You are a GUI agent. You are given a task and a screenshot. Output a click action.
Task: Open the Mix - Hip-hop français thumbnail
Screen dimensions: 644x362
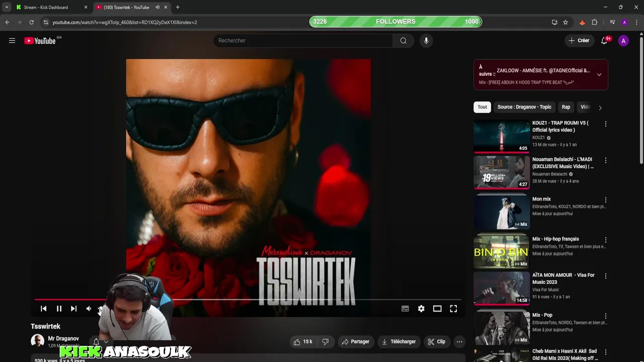coord(501,251)
